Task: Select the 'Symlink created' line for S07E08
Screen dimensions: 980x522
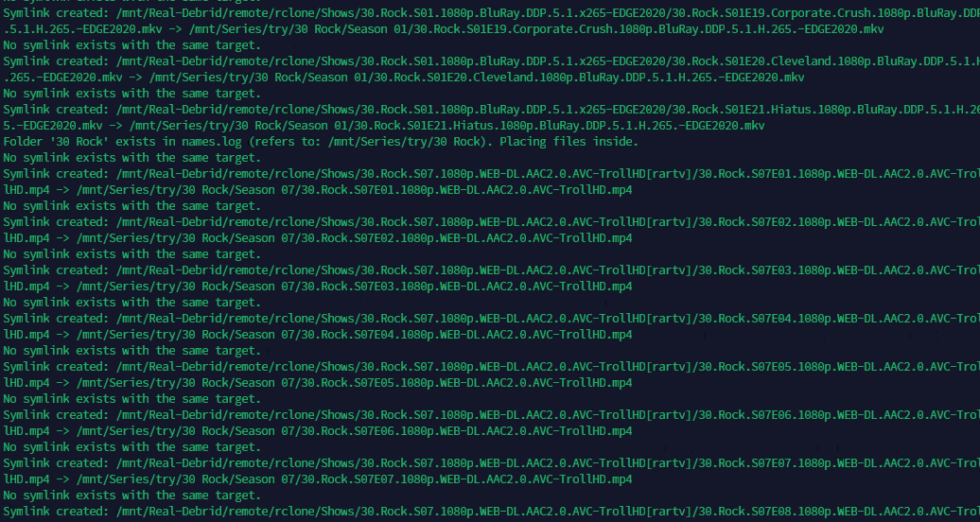Action: point(491,512)
